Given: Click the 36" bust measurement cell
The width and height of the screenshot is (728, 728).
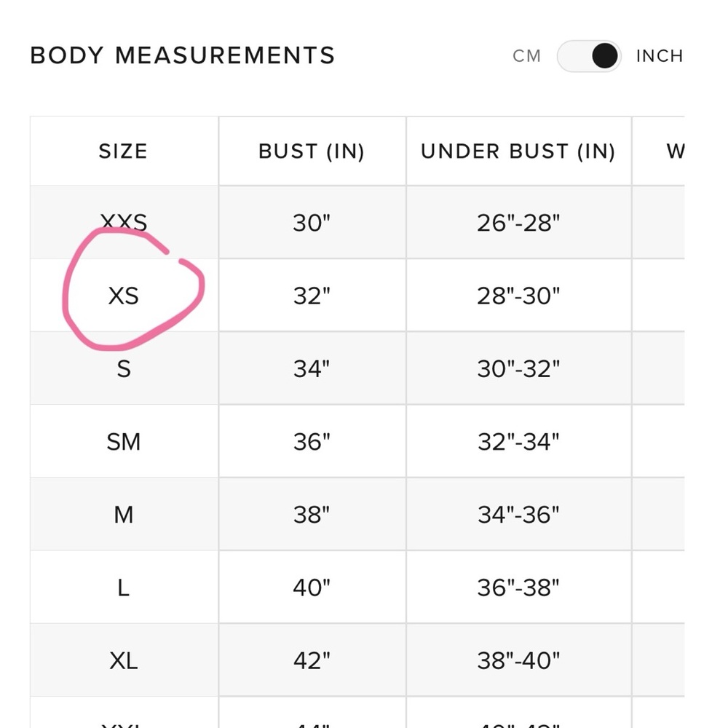Looking at the screenshot, I should click(312, 442).
